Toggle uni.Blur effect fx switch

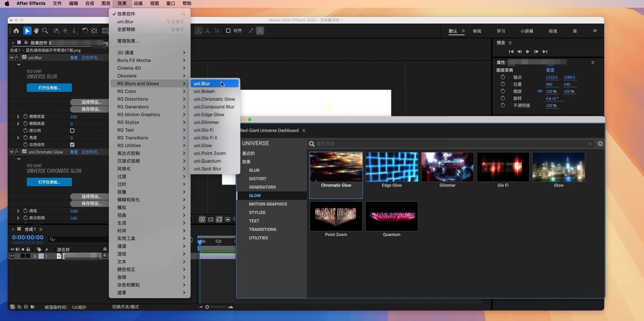17,58
